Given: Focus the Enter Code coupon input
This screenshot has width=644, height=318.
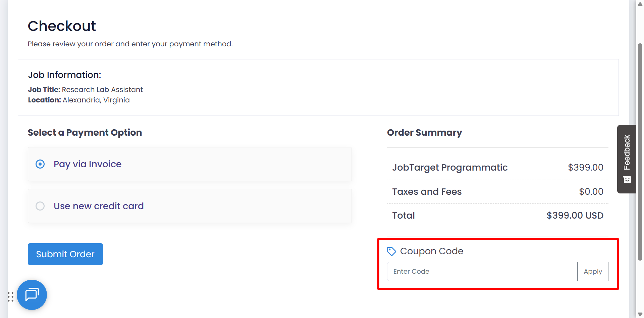Looking at the screenshot, I should pyautogui.click(x=482, y=271).
